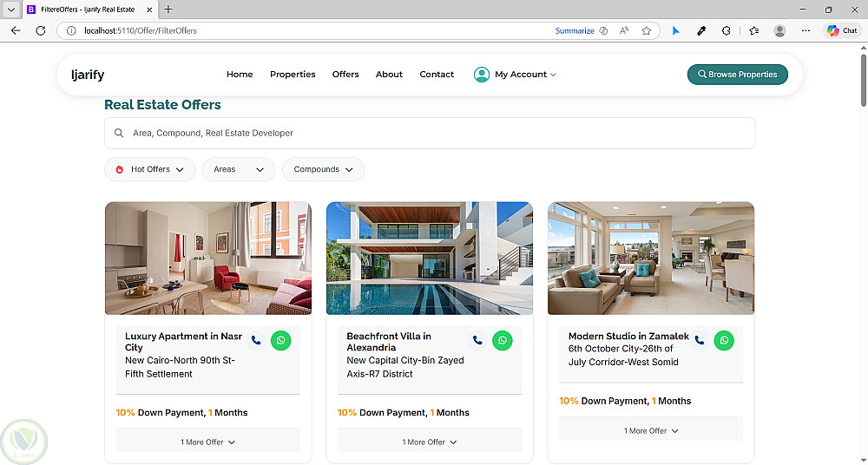868x465 pixels.
Task: Open Offers navigation link
Action: [x=345, y=75]
